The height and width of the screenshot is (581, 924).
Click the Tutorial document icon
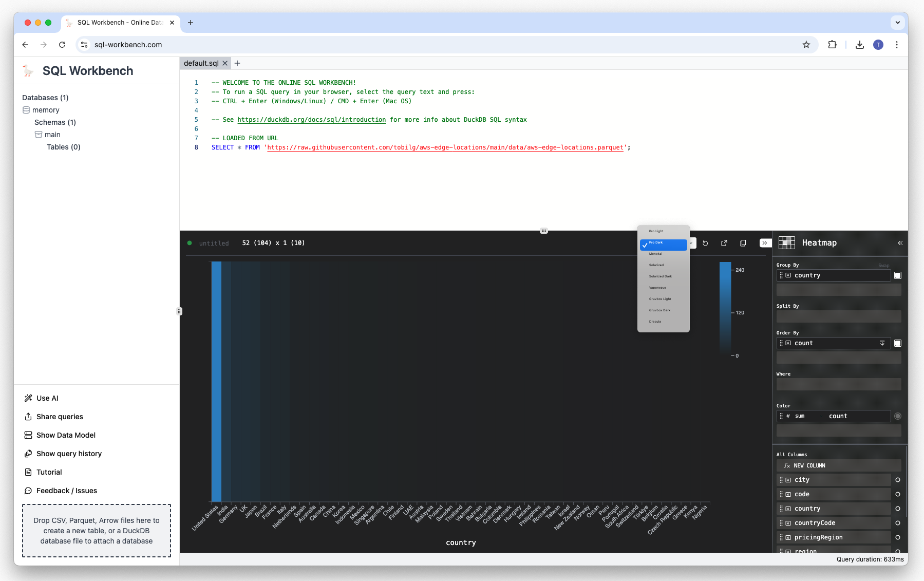click(x=28, y=472)
